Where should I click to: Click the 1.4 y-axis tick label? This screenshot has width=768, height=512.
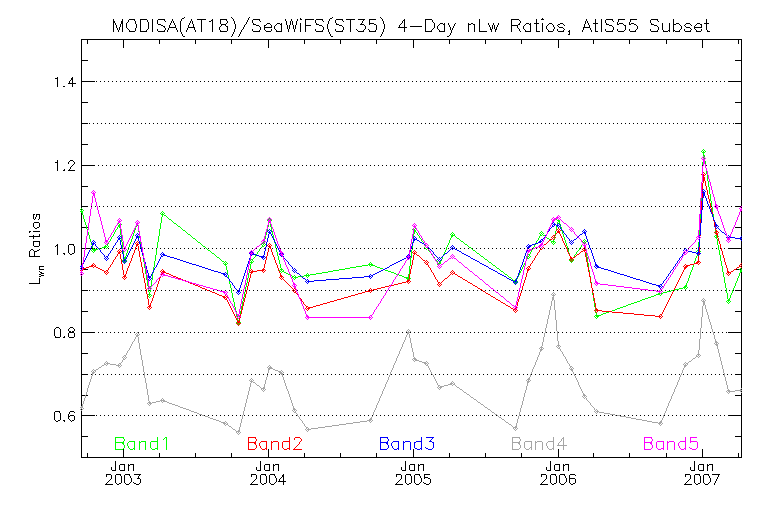[65, 82]
